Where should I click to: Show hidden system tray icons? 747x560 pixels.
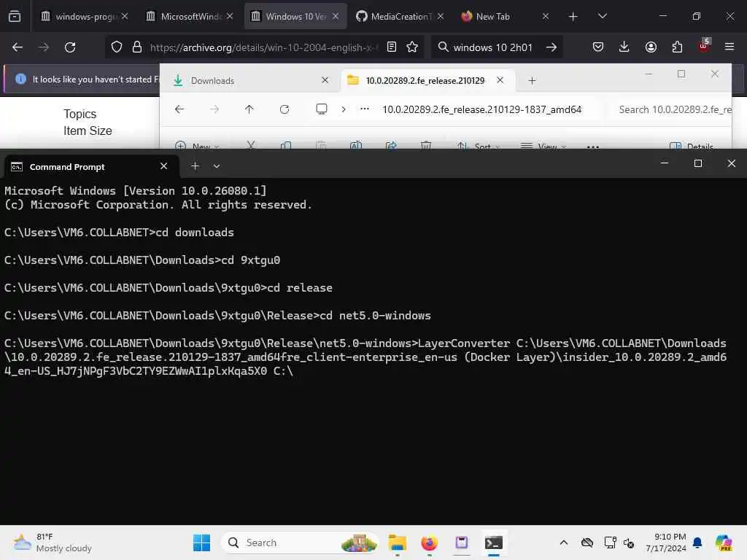pyautogui.click(x=564, y=542)
